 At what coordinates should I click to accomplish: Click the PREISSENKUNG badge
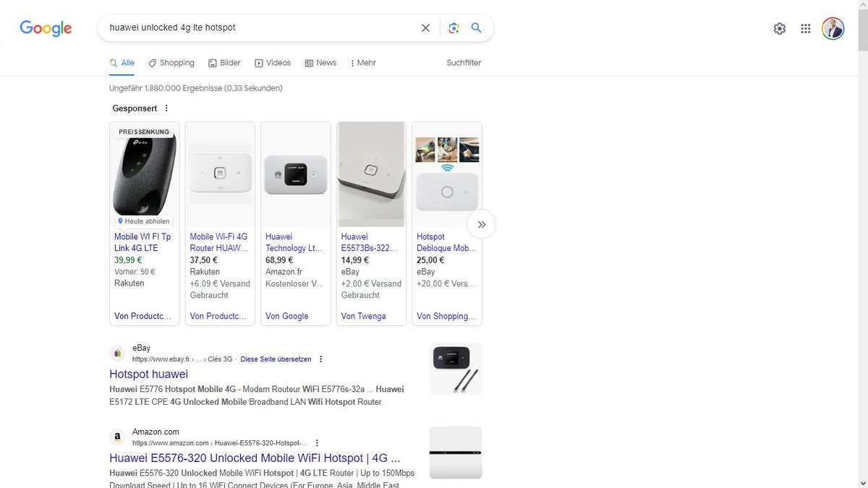144,132
